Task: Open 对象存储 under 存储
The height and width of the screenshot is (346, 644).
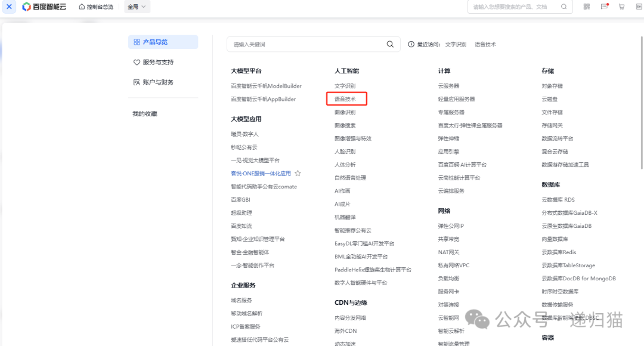Action: point(552,86)
